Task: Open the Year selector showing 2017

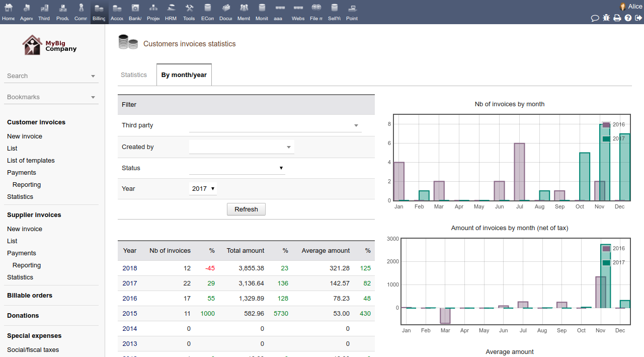Action: click(203, 189)
